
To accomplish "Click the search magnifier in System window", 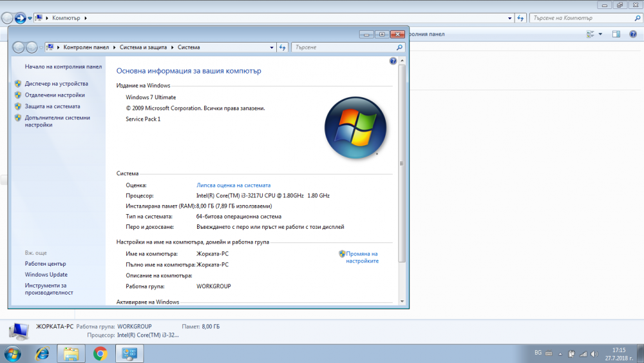I will (x=399, y=47).
